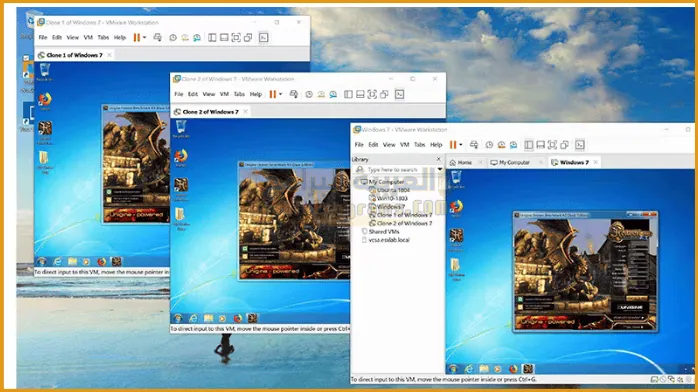Suspend the VM in the Clone 2 window
698x392 pixels.
[272, 94]
